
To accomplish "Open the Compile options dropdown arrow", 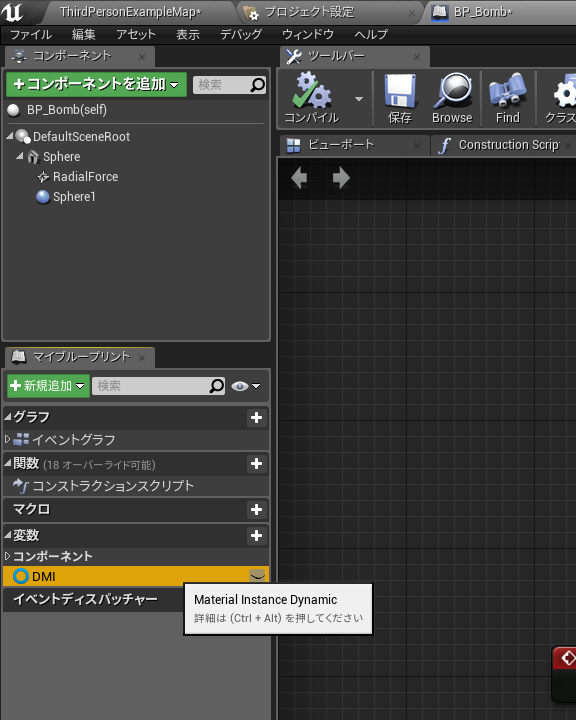I will [x=359, y=99].
